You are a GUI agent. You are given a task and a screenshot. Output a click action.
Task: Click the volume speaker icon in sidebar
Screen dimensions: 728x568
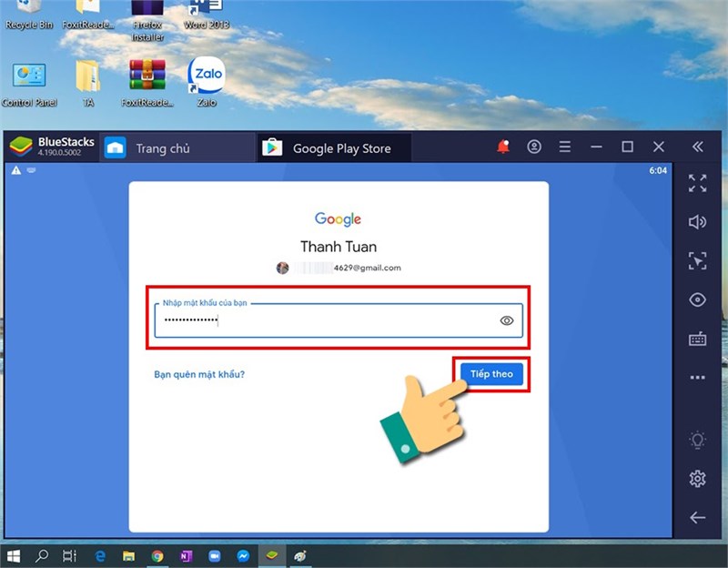pos(697,222)
